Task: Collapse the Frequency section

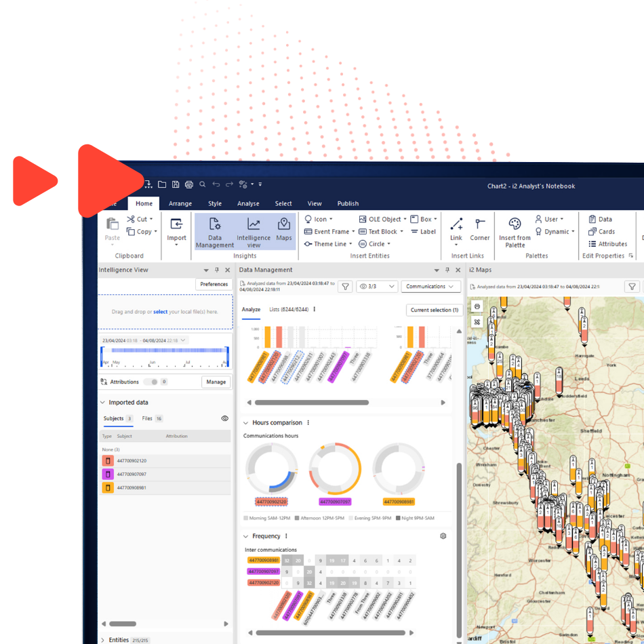Action: [x=244, y=536]
